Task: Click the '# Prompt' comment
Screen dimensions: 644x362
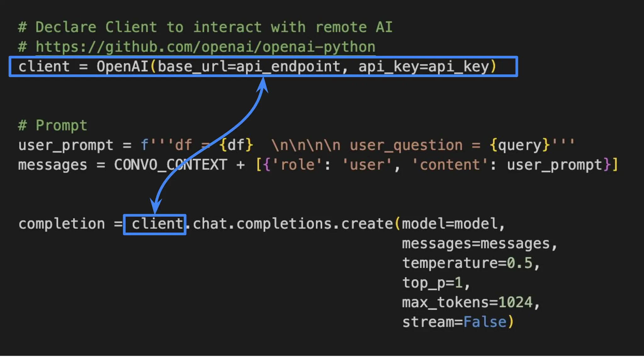Action: coord(53,125)
